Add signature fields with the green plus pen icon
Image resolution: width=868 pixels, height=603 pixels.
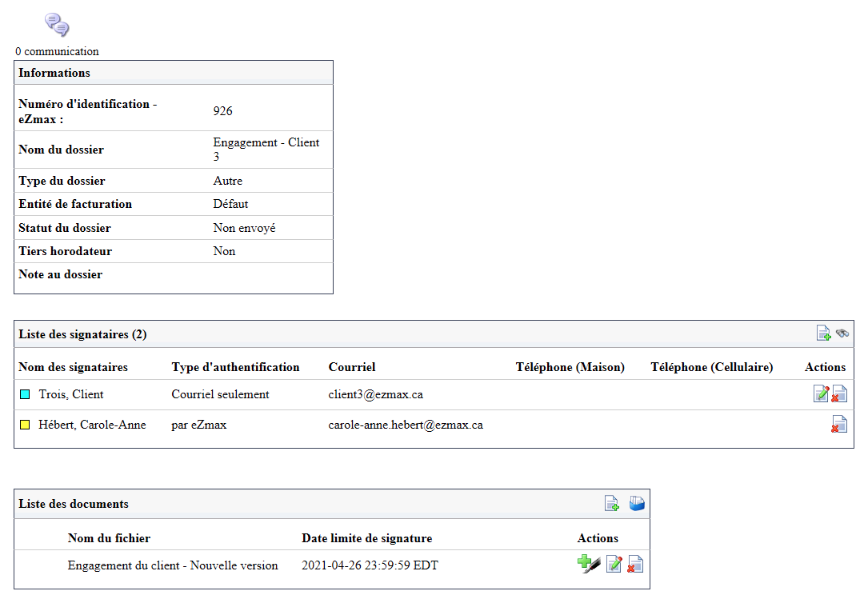(589, 565)
